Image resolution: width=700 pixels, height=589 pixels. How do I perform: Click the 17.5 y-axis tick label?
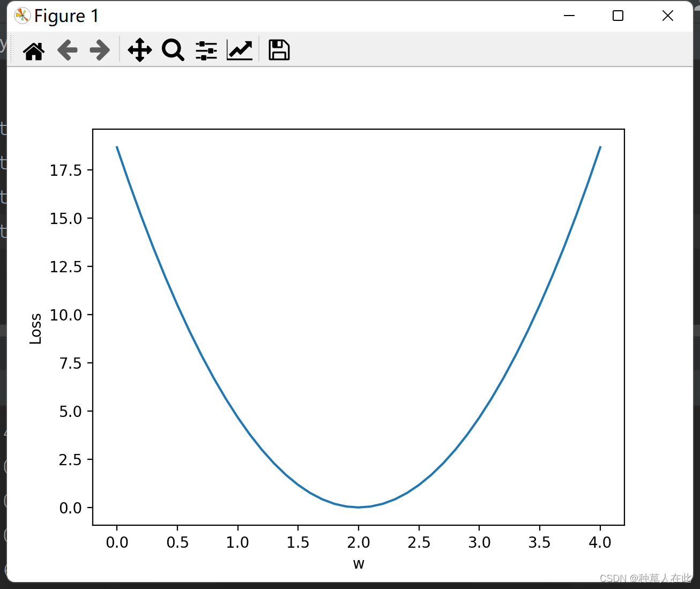point(66,170)
